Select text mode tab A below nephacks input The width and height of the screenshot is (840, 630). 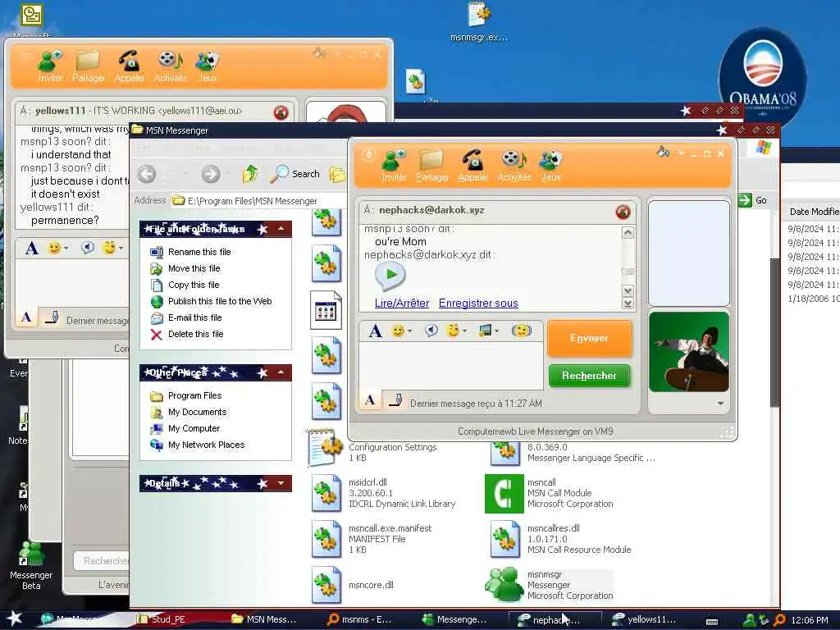(x=370, y=400)
